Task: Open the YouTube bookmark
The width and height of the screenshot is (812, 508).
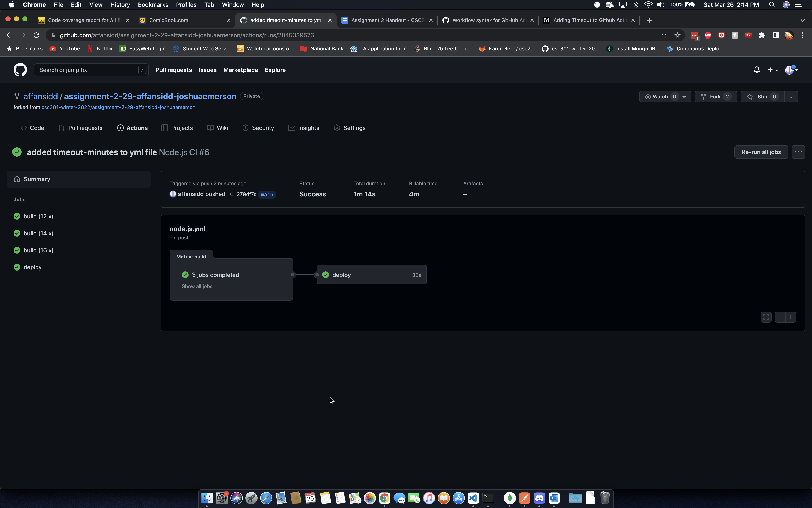Action: [x=65, y=49]
